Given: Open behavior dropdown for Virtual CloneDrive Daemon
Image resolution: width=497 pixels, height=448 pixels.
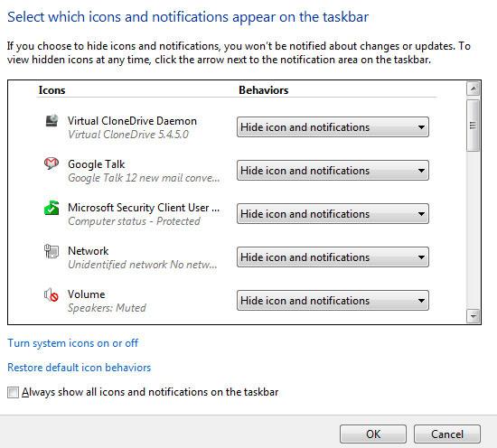Looking at the screenshot, I should pos(333,127).
